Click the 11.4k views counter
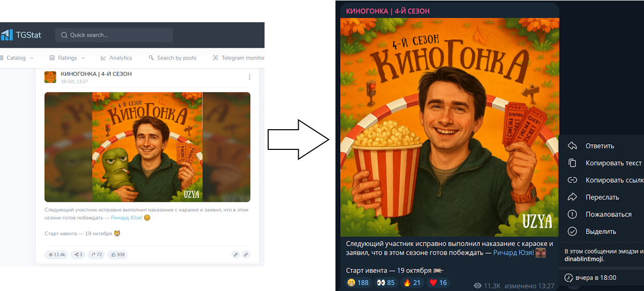The height and width of the screenshot is (291, 644). click(56, 254)
